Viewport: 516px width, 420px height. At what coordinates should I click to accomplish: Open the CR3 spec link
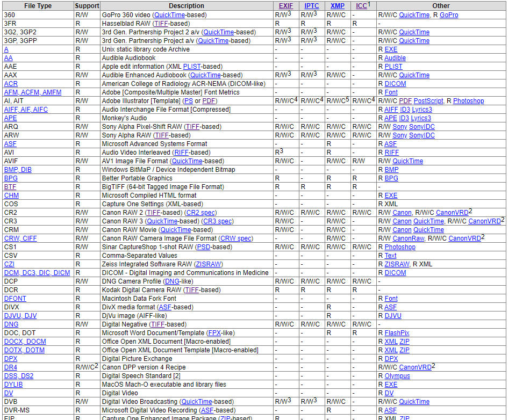[217, 221]
